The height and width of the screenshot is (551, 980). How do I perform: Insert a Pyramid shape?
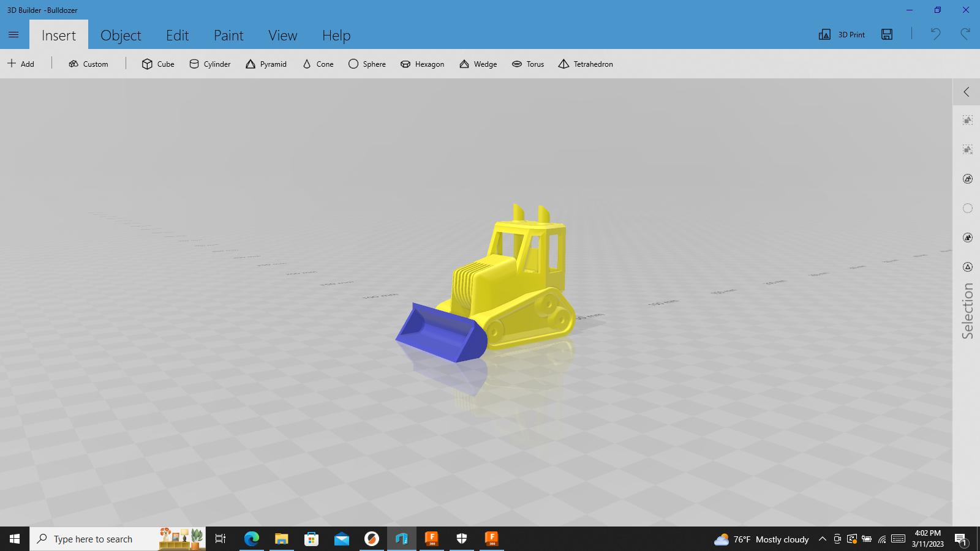(266, 64)
